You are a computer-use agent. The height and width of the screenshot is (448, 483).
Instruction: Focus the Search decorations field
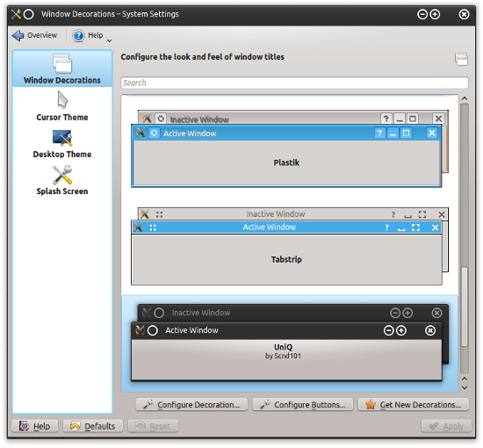click(x=294, y=83)
